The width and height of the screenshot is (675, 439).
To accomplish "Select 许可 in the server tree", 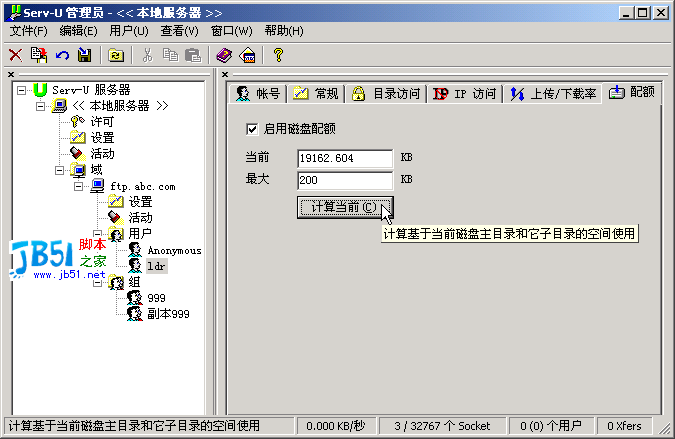I will (102, 122).
